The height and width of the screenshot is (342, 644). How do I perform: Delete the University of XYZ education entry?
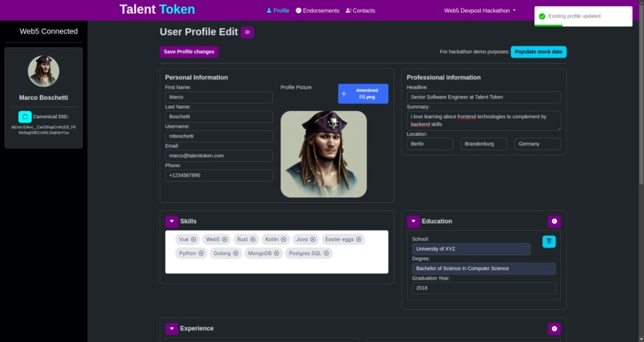549,241
